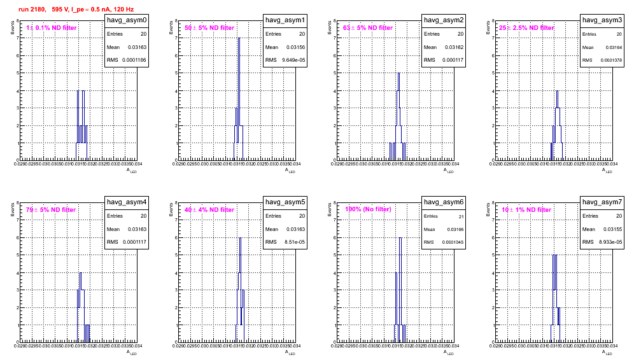Click the '1± 0.1% ND filter' label
634x364 pixels.
[52, 28]
